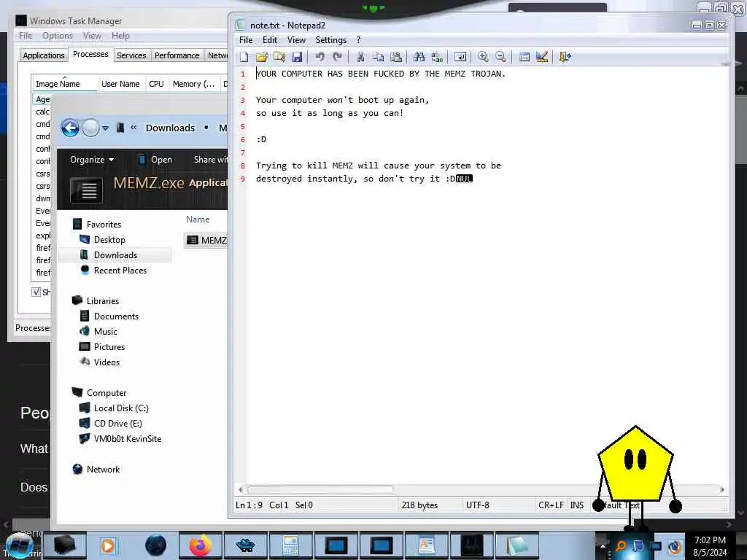The image size is (747, 560).
Task: Click the Name column header in Explorer
Action: [198, 219]
